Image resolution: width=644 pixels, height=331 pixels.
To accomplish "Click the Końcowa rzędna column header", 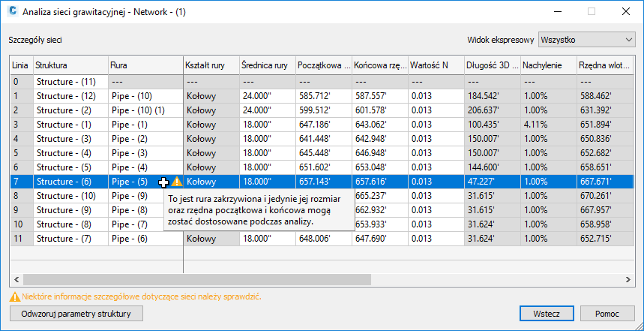I will tap(380, 65).
